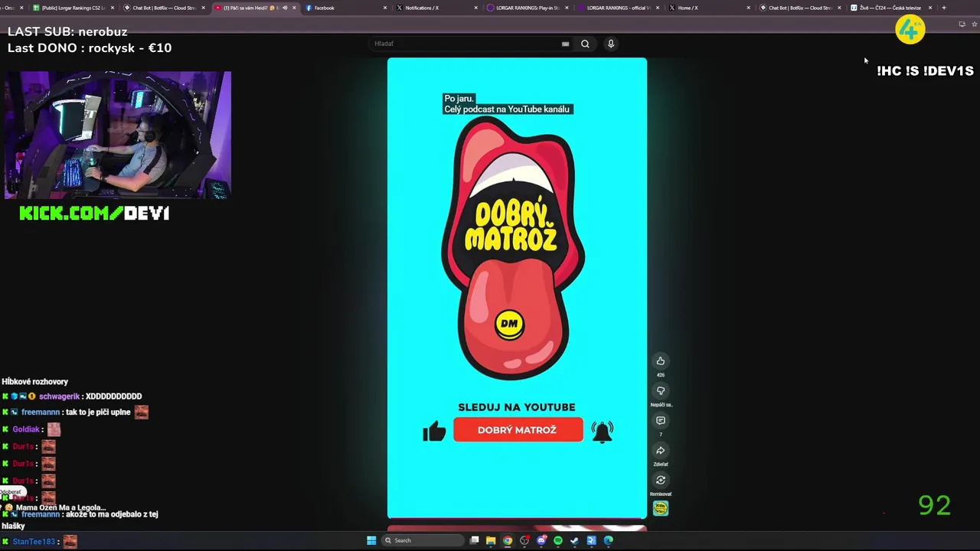The image size is (980, 551).
Task: Click the yellow DM piercing on the tongue
Action: (509, 324)
